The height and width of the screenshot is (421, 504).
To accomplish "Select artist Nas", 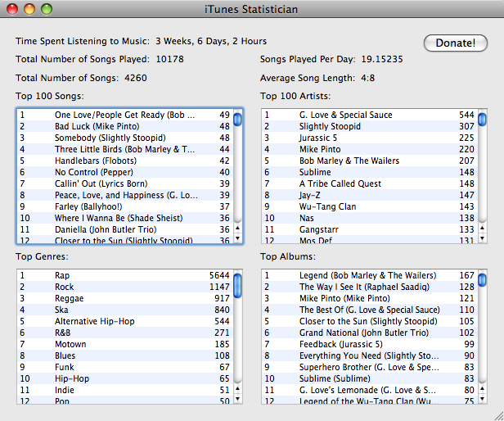I will click(x=370, y=218).
